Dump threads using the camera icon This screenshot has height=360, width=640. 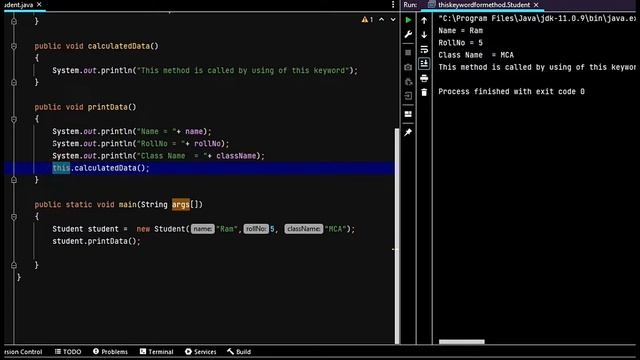click(x=408, y=67)
